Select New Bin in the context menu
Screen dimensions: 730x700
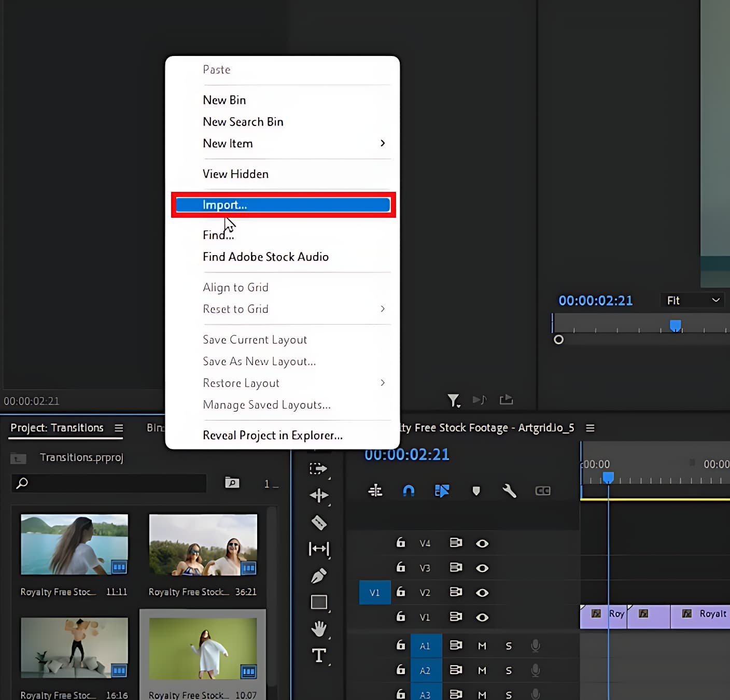point(224,100)
